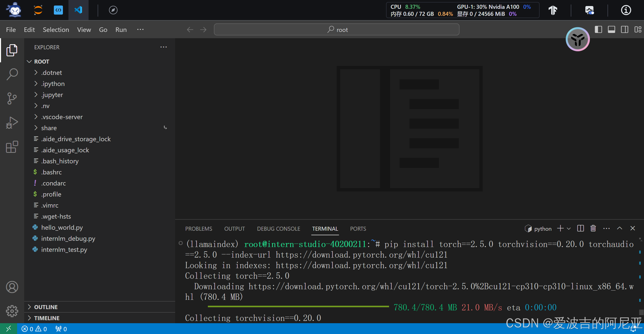This screenshot has height=334, width=644.
Task: Toggle the secondary side bar
Action: [624, 30]
